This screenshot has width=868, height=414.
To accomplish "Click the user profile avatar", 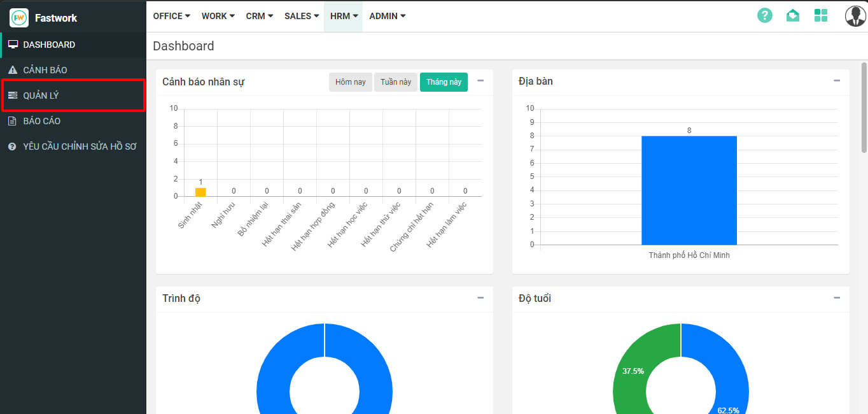I will (x=855, y=16).
